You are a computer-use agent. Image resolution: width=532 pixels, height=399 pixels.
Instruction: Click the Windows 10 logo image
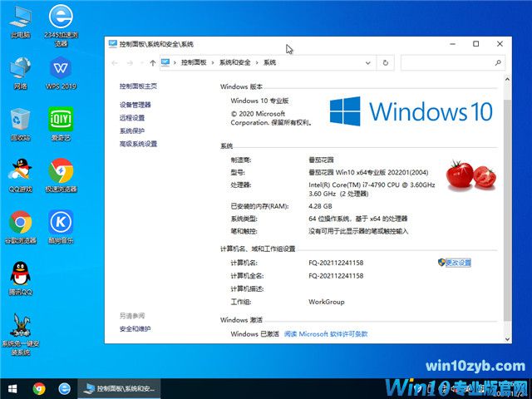pos(411,111)
